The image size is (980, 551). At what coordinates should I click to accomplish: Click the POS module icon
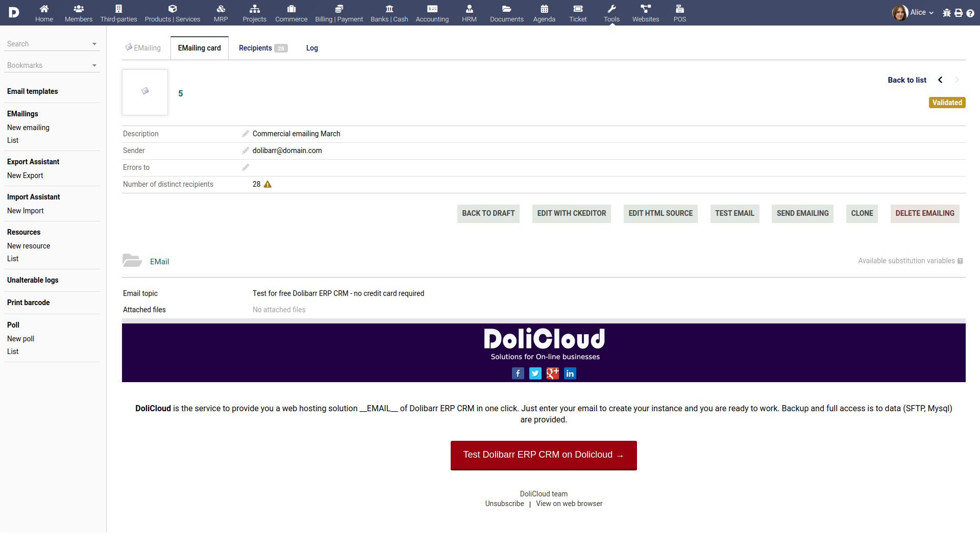tap(679, 13)
